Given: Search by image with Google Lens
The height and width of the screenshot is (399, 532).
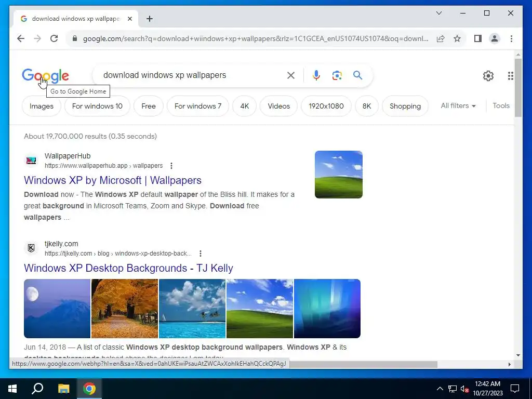Looking at the screenshot, I should pos(337,75).
